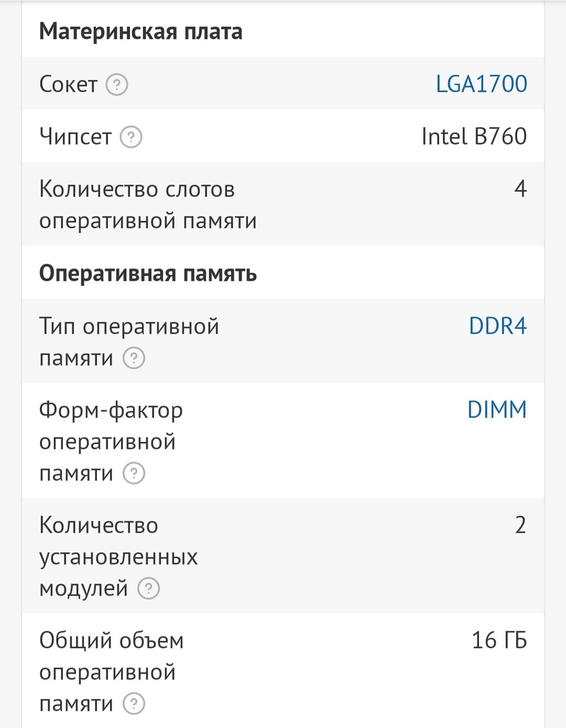This screenshot has height=728, width=566.
Task: Open the help icon next to Сокет
Action: (117, 84)
